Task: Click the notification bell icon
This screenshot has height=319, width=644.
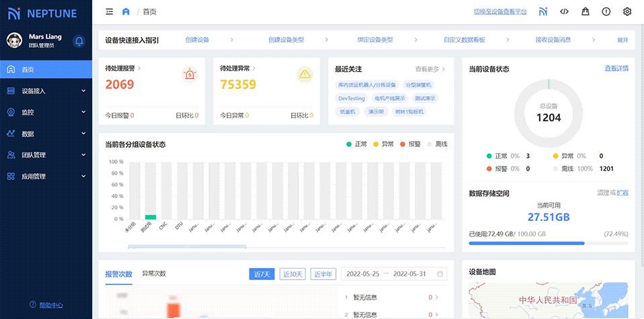Action: tap(79, 41)
